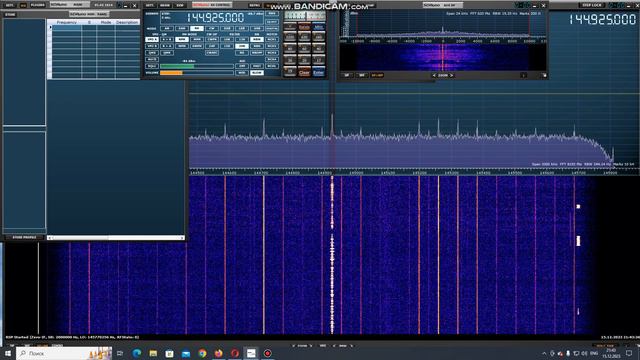This screenshot has height=360, width=640.
Task: Select FM demodulation mode
Action: (197, 29)
